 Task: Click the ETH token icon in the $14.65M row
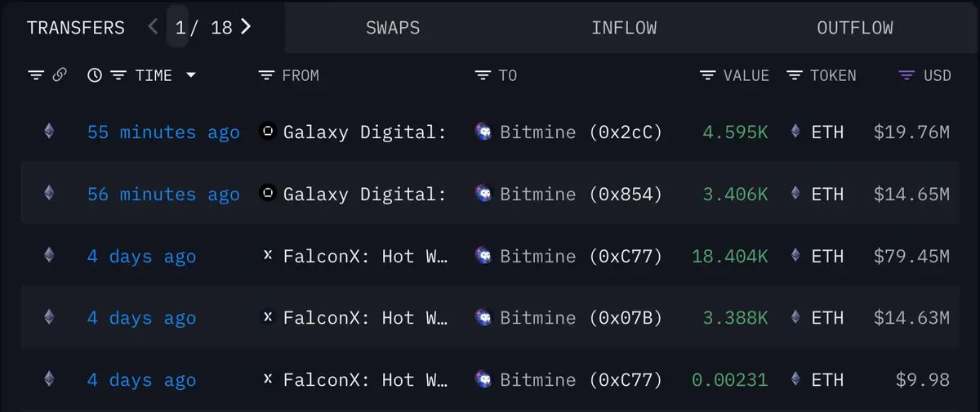click(795, 193)
